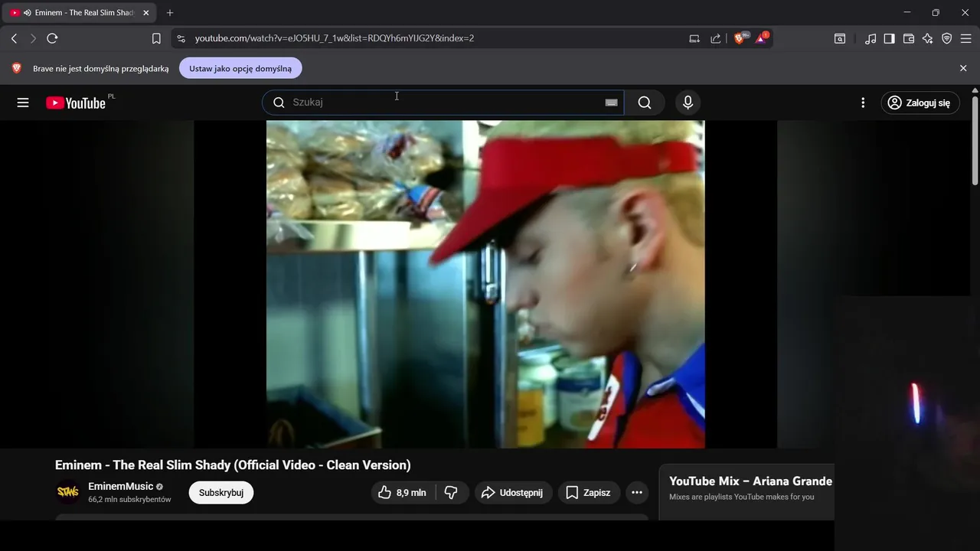Viewport: 980px width, 551px height.
Task: Open the EminemMusic channel name link
Action: pyautogui.click(x=121, y=486)
